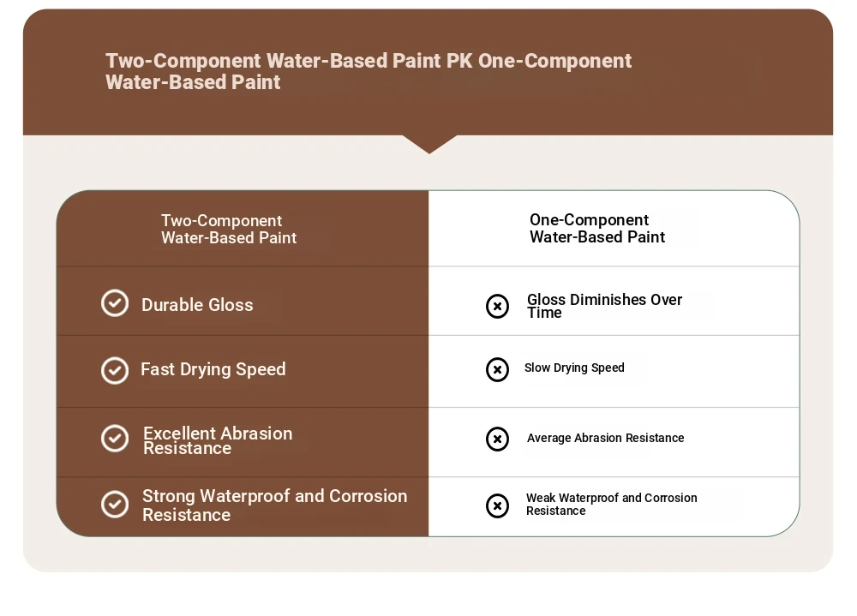Click the checkmark icon beside Fast Drying Speed
This screenshot has height=616, width=857.
[x=115, y=371]
